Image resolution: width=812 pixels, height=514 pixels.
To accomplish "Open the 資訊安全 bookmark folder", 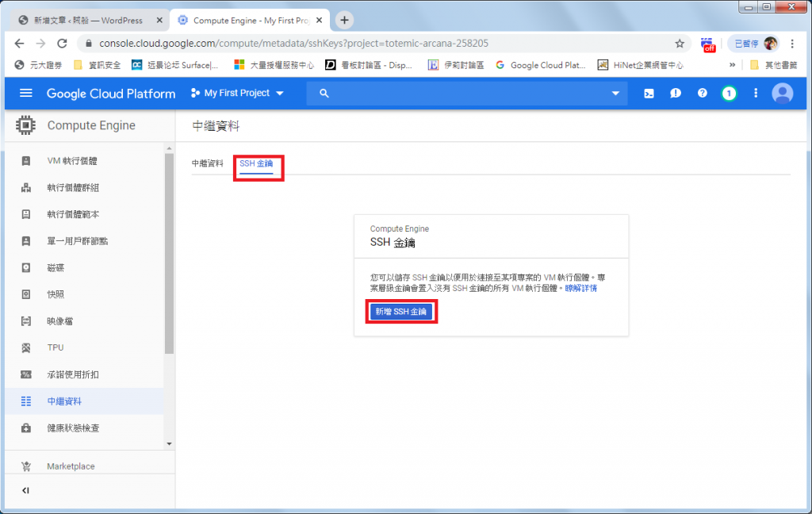I will coord(97,65).
